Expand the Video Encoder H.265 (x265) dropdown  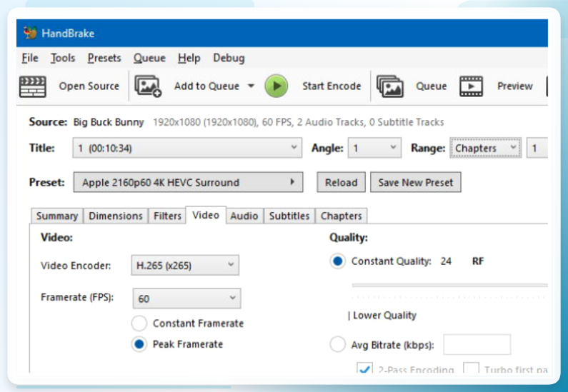(x=185, y=266)
